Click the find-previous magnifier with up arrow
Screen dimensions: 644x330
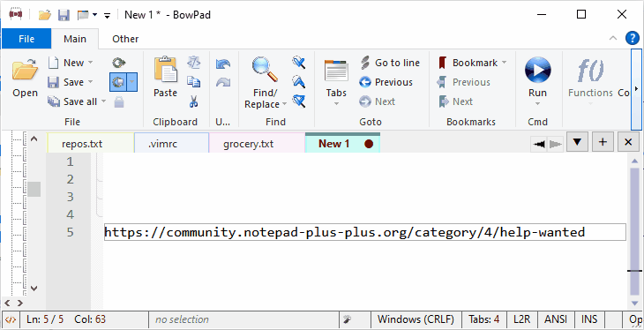click(299, 82)
